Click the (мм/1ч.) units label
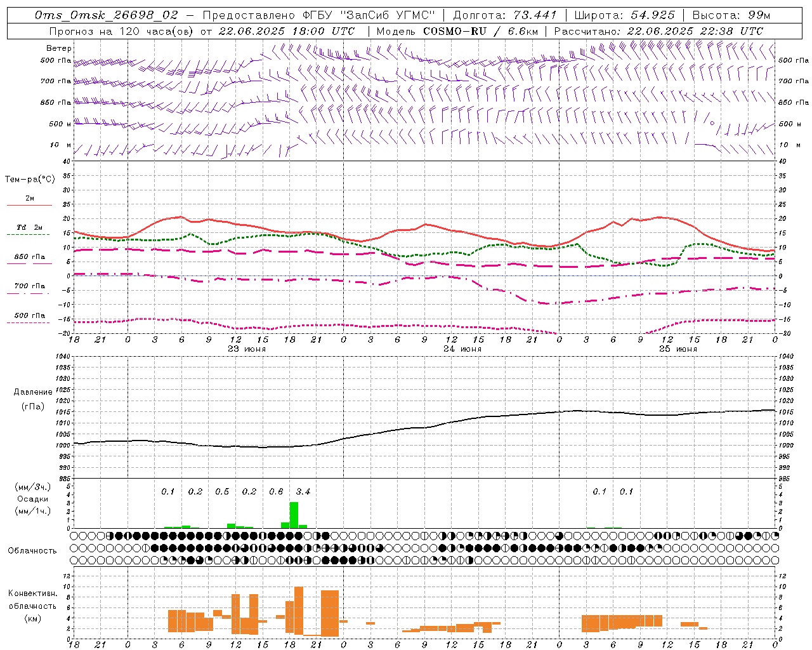812x650 pixels. click(x=33, y=511)
